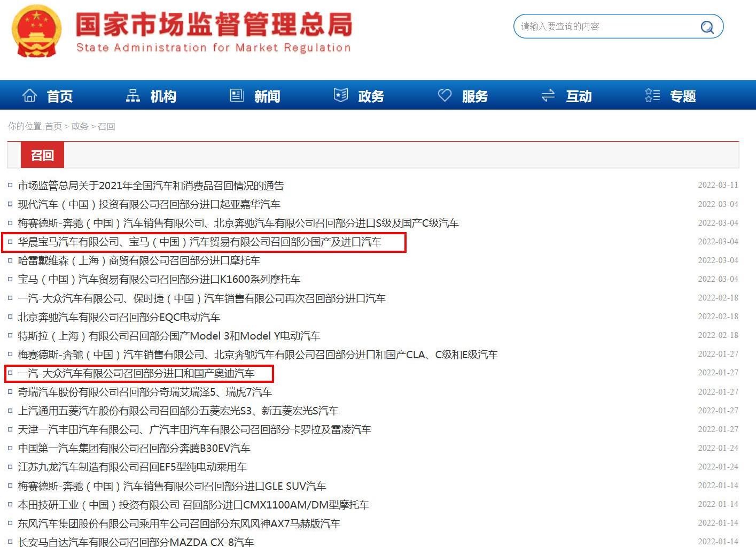Click the organization chart icon beside 机构

click(133, 95)
